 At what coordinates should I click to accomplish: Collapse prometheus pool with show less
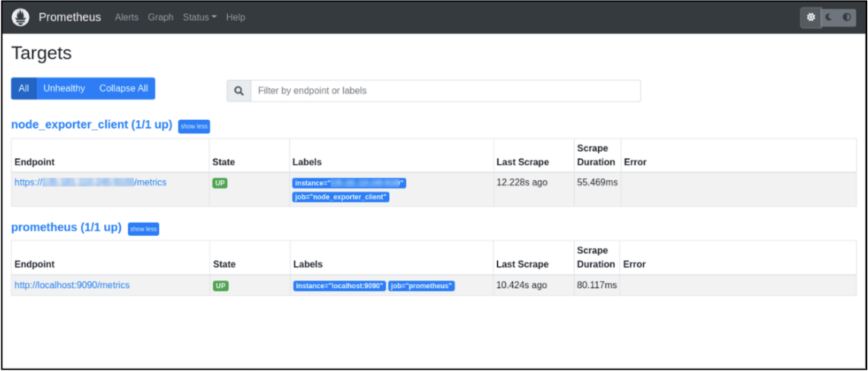click(x=144, y=229)
